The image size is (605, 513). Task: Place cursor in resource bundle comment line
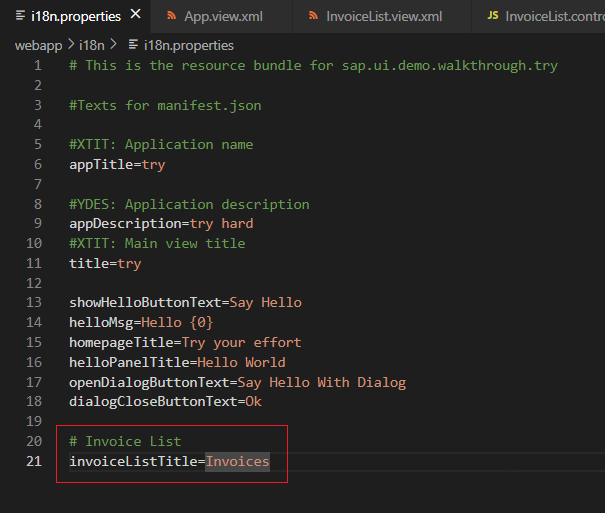click(x=313, y=66)
